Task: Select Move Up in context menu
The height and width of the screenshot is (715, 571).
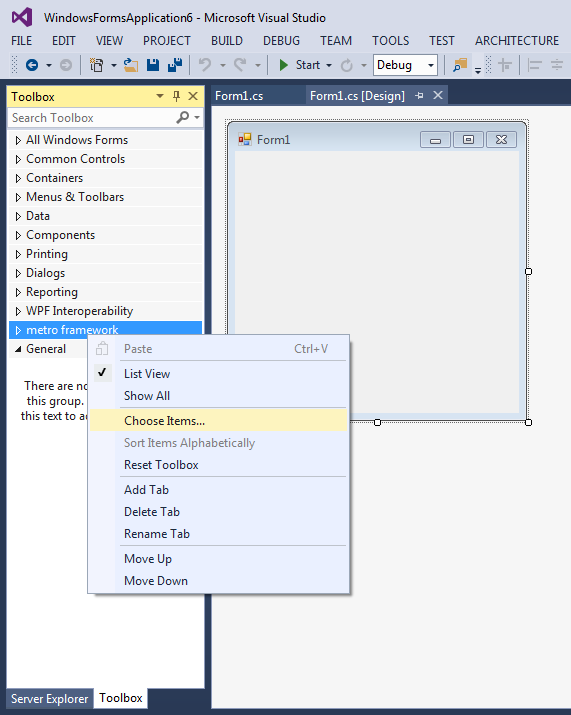Action: 218,559
